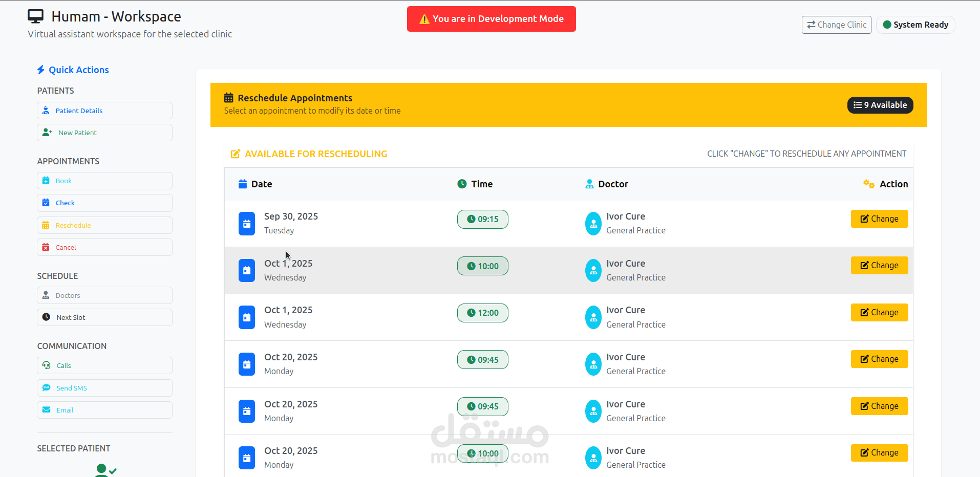Click the Email envelope icon
This screenshot has height=477, width=980.
coord(46,410)
